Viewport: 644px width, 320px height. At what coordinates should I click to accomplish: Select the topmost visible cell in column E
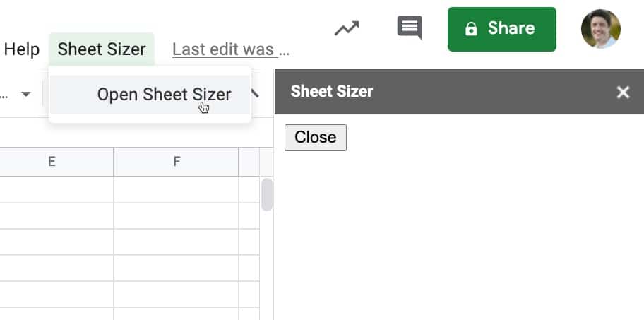coord(56,190)
